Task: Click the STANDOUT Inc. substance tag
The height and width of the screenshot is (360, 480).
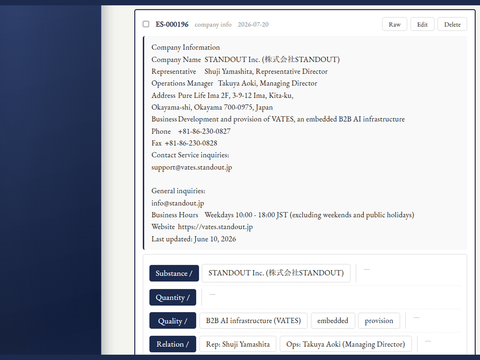Action: (276, 273)
